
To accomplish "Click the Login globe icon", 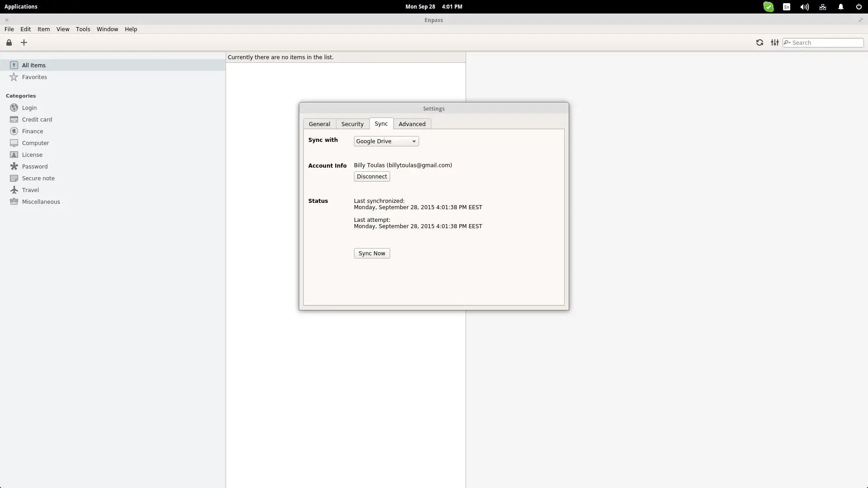I will click(x=14, y=108).
